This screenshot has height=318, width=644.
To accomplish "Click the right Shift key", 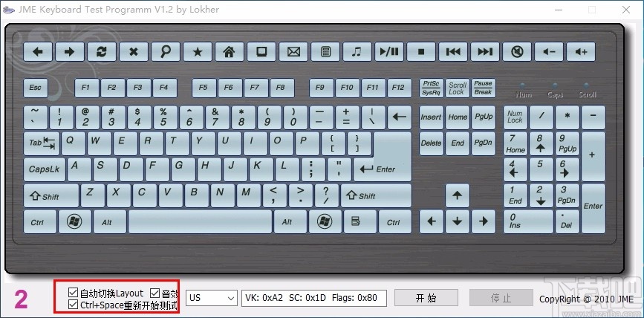I will point(376,195).
